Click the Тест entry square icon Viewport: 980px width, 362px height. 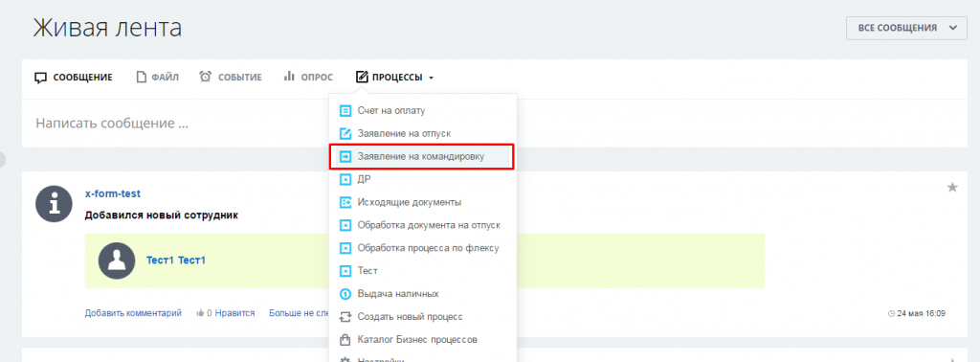tap(345, 271)
